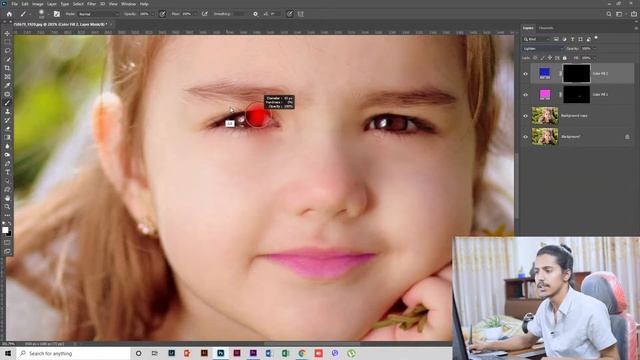
Task: Select the Background copy layer thumbnail
Action: 545,116
